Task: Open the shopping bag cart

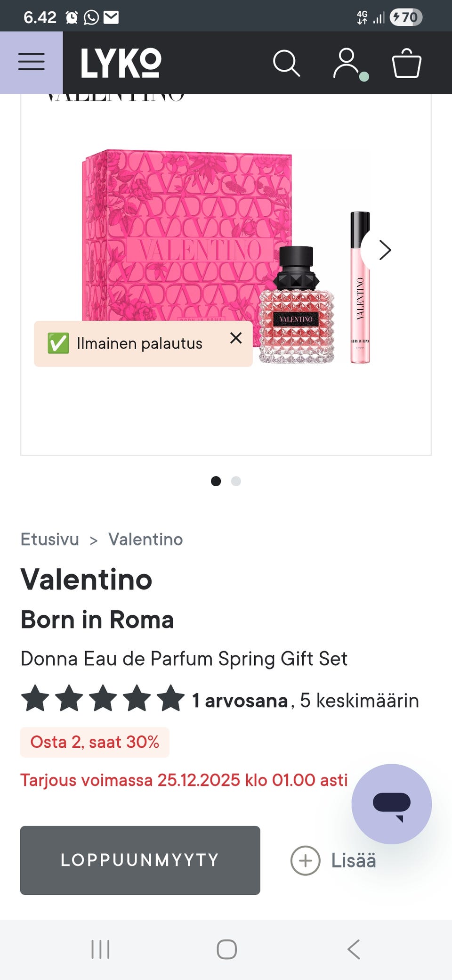Action: click(x=406, y=63)
